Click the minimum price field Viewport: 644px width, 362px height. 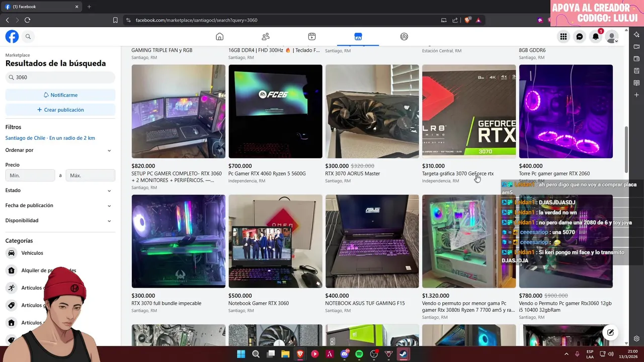click(x=30, y=175)
